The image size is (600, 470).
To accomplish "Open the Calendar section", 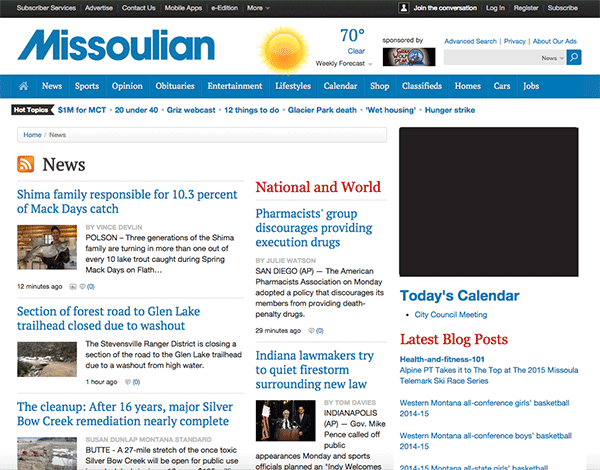I will coord(340,86).
